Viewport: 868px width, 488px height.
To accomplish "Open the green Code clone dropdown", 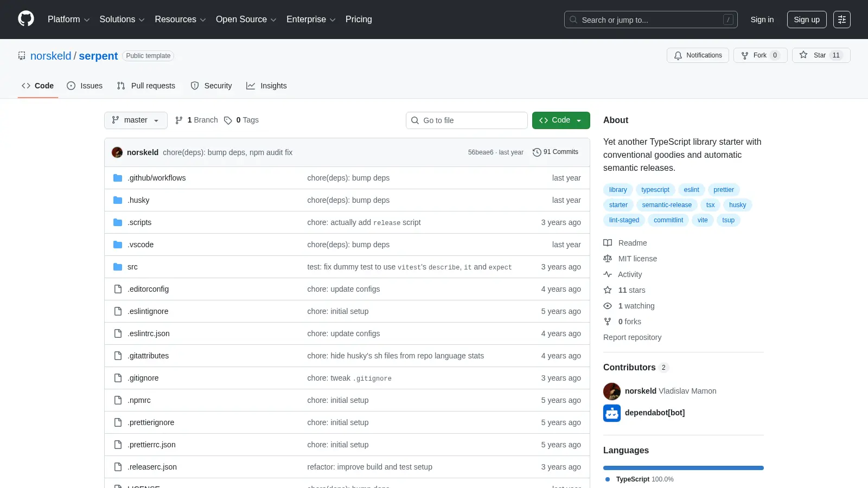I will click(561, 120).
